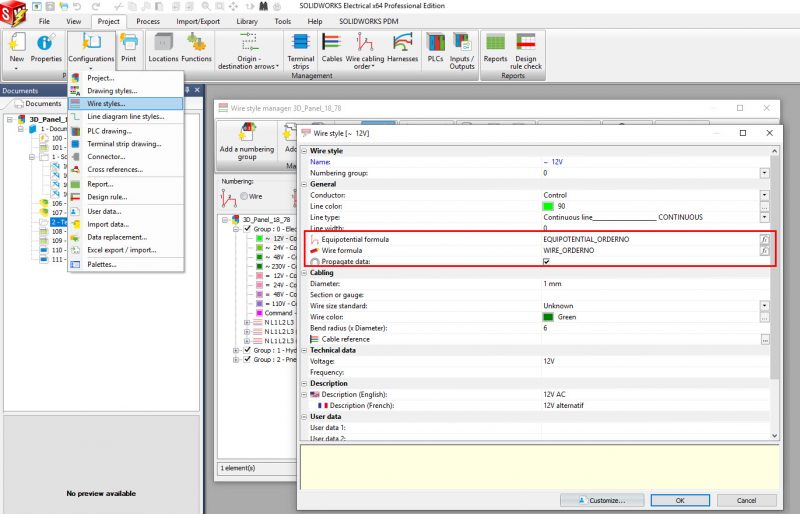Viewport: 800px width, 514px height.
Task: Run Design rule check
Action: 526,51
